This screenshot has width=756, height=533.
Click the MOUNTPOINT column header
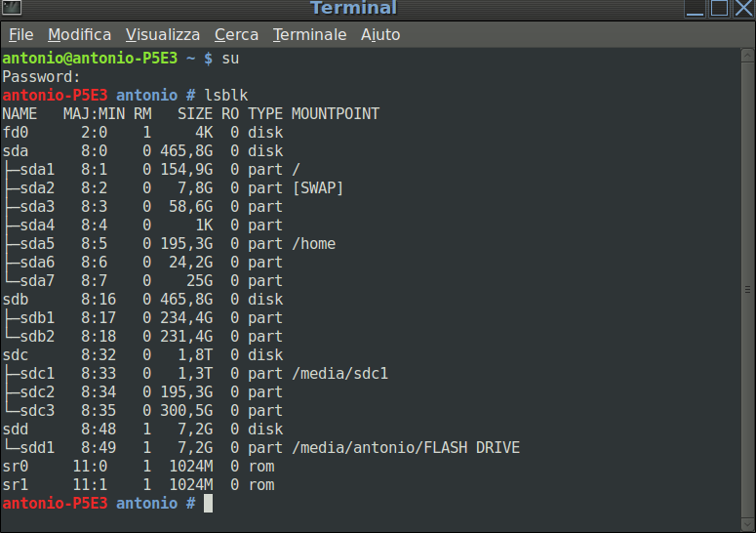point(335,114)
